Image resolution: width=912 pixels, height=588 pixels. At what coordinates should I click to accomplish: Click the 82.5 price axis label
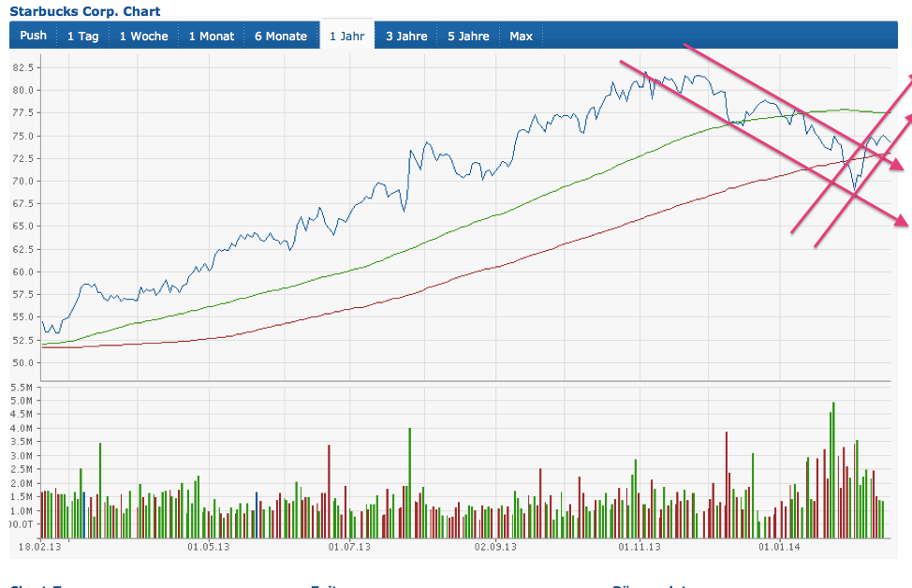[x=24, y=67]
